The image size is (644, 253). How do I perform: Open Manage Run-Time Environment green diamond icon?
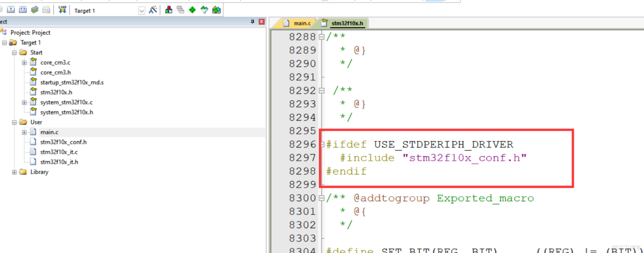(x=192, y=10)
